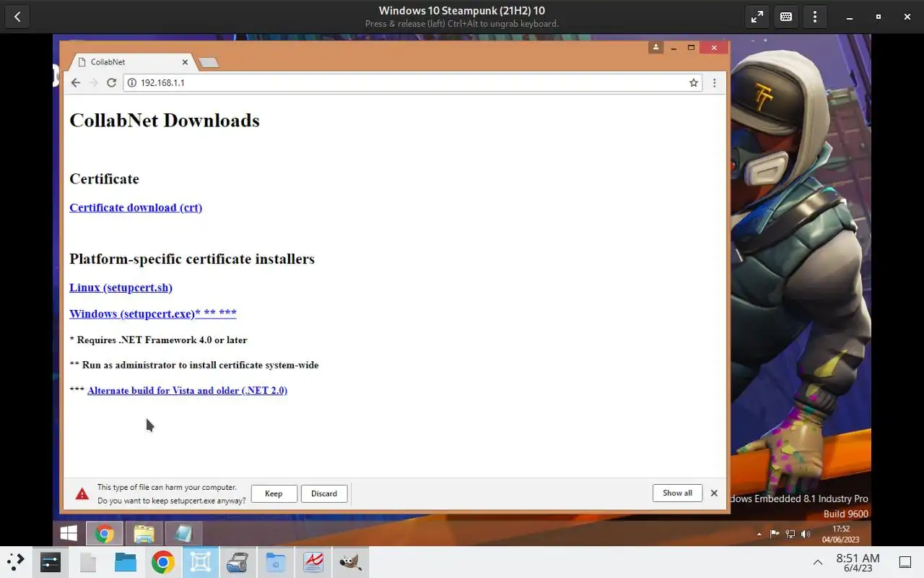Image resolution: width=924 pixels, height=578 pixels.
Task: Open the viewer's three-dot options menu
Action: [815, 17]
